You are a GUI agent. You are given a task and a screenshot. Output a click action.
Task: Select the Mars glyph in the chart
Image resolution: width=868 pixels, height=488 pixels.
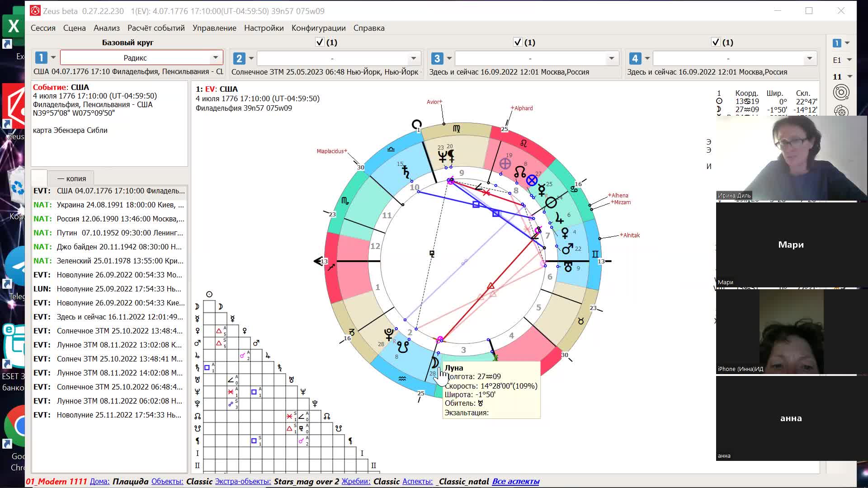(x=567, y=248)
